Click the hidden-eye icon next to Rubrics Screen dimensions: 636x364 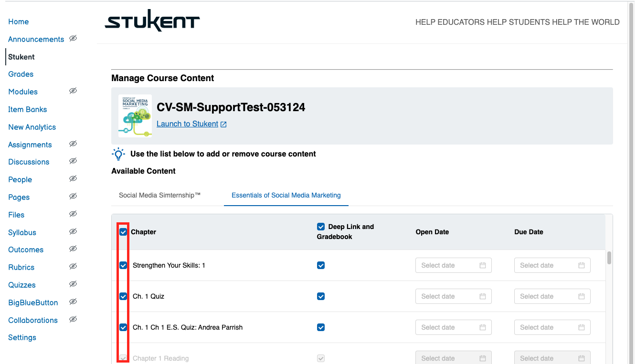tap(73, 266)
